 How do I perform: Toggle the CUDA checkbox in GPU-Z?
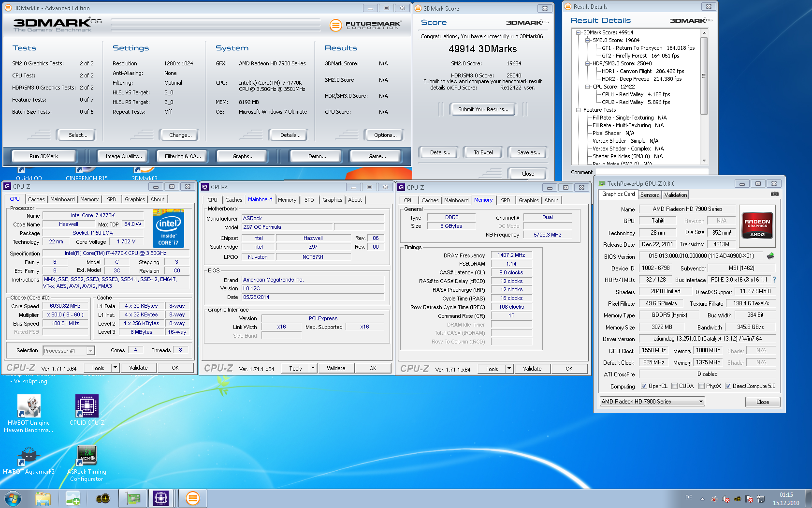coord(674,386)
